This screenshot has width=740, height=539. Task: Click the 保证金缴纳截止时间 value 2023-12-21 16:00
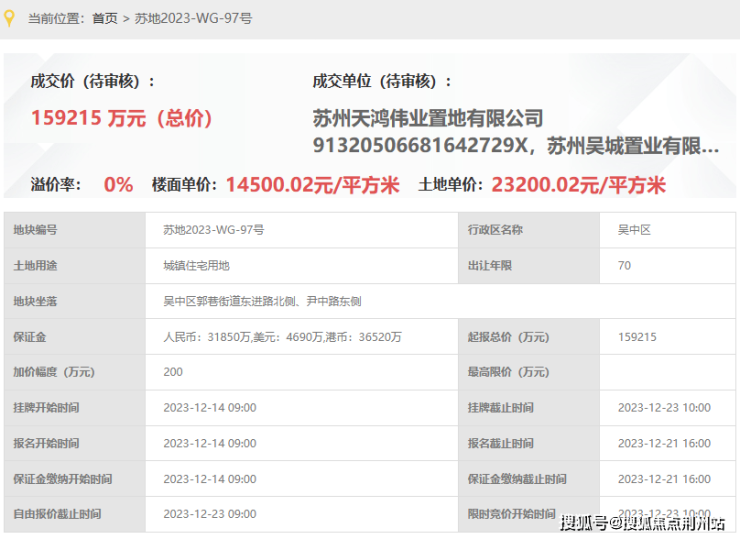tap(664, 479)
